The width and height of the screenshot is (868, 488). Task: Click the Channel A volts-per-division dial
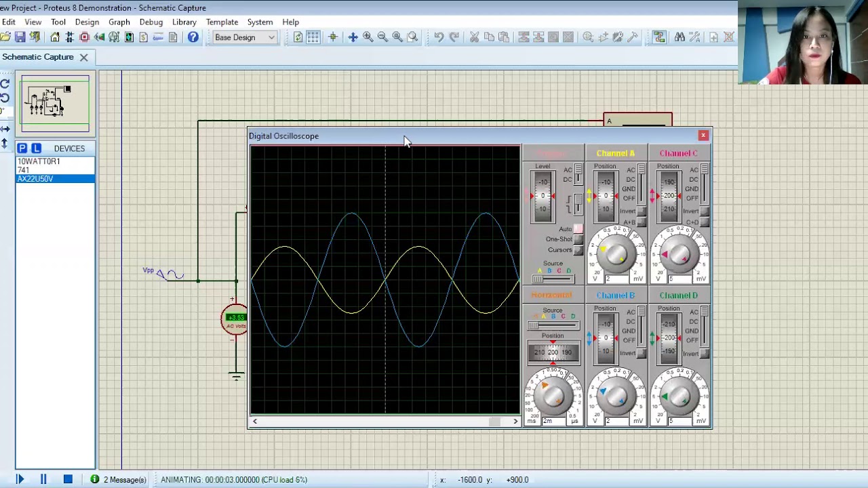[616, 253]
